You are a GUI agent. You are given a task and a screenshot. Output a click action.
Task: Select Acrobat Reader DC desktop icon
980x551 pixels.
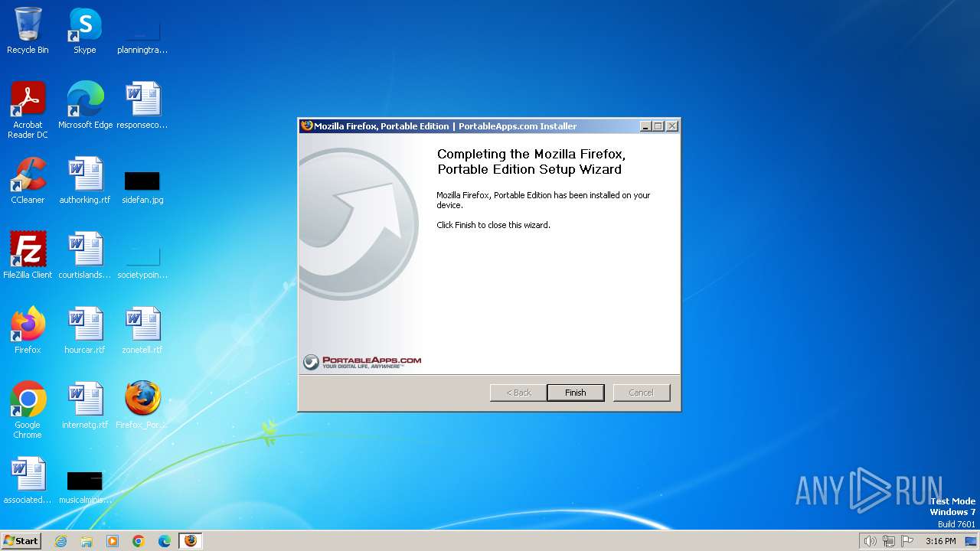coord(28,110)
